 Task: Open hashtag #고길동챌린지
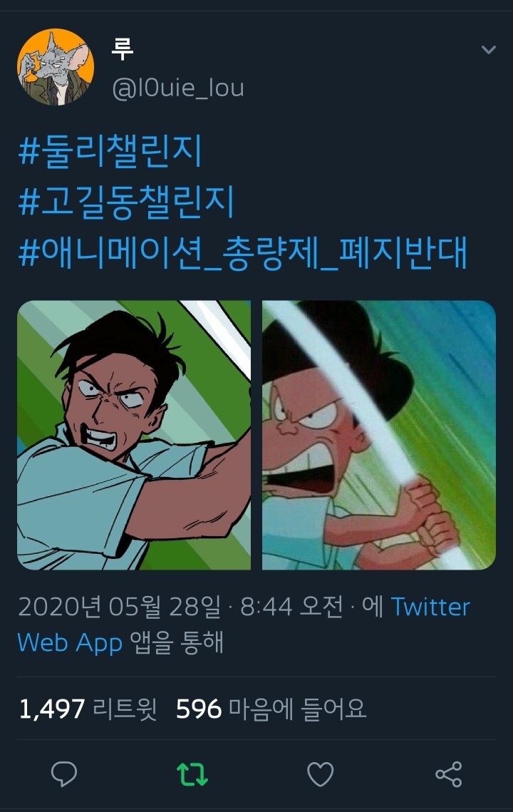126,202
